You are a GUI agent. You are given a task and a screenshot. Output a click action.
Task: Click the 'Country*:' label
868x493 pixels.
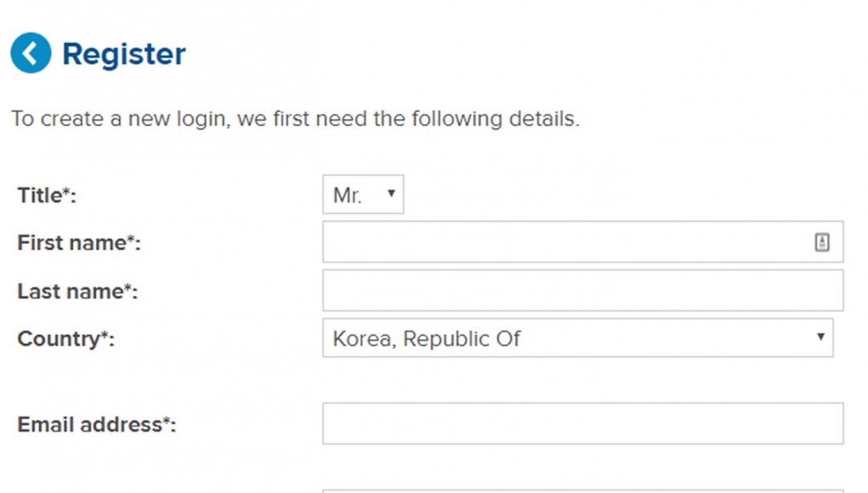(x=65, y=338)
